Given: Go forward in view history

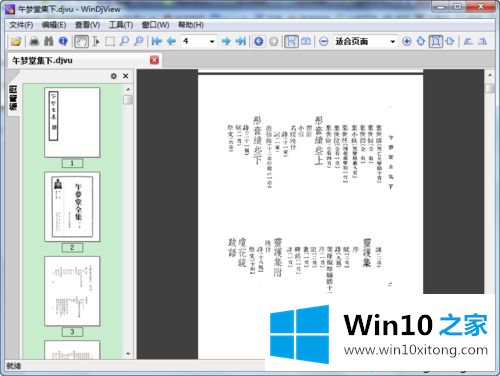Looking at the screenshot, I should [273, 41].
